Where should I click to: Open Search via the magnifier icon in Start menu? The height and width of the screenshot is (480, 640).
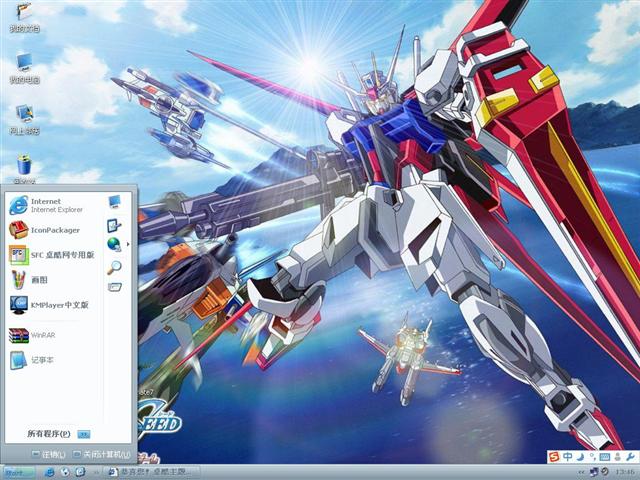coord(114,267)
